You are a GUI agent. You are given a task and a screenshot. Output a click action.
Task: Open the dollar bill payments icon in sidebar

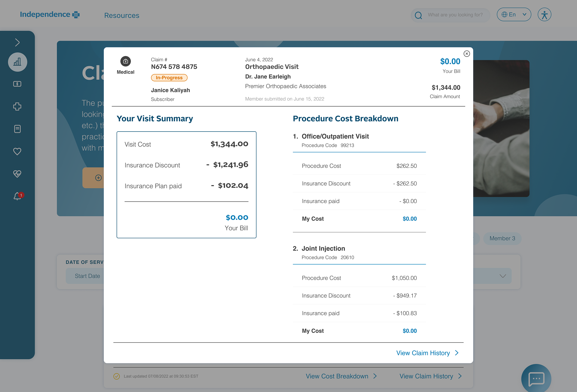[17, 84]
